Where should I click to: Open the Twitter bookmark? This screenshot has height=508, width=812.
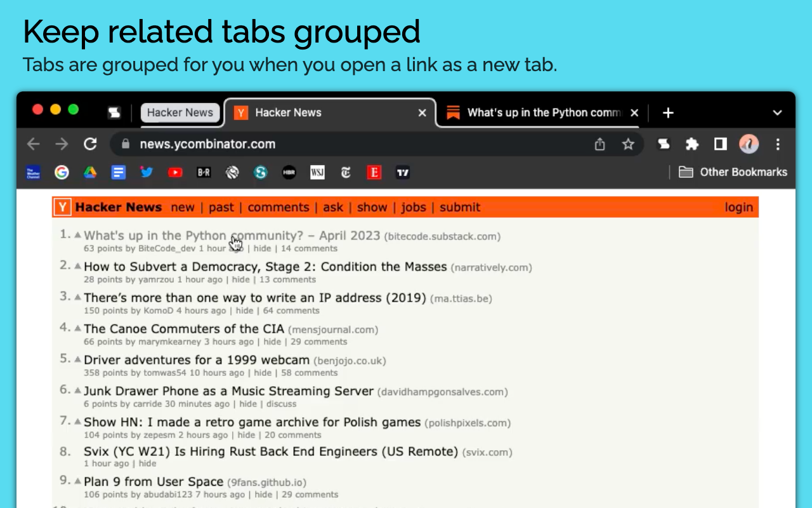point(147,172)
